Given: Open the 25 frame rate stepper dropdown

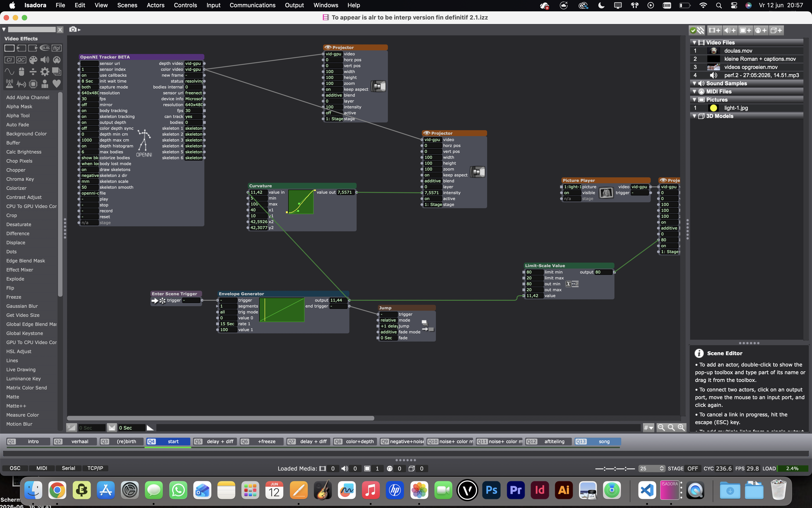Looking at the screenshot, I should pyautogui.click(x=652, y=468).
